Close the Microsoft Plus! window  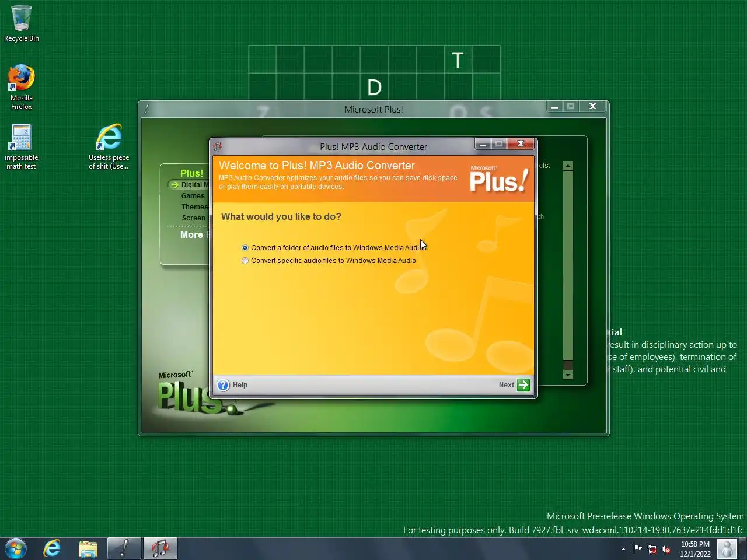tap(592, 107)
